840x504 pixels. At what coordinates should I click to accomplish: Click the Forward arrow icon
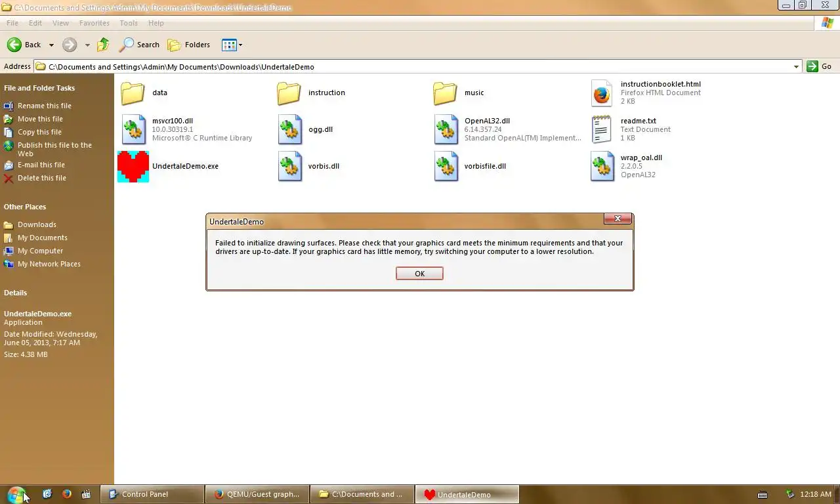pos(70,45)
